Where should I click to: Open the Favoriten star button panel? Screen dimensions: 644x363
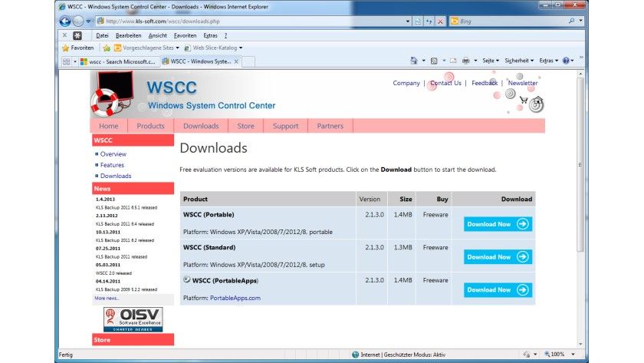point(78,48)
